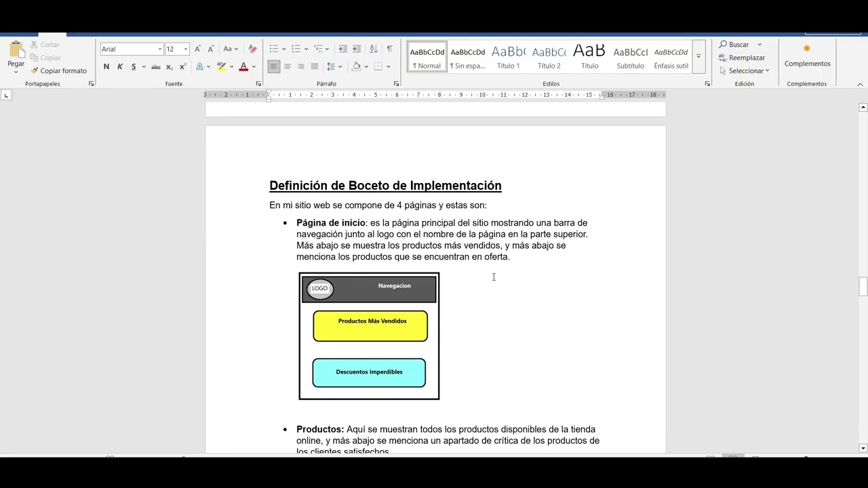Toggle subscript formatting

[x=170, y=66]
